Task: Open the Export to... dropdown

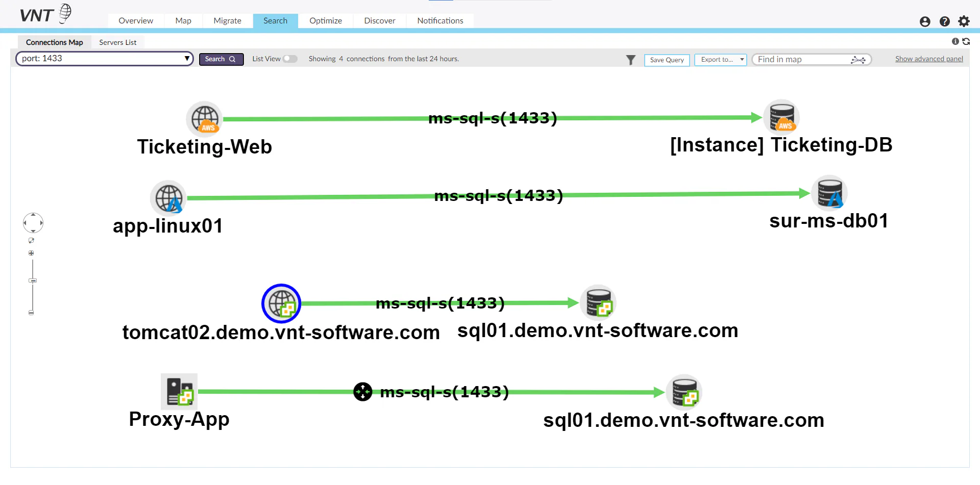Action: pos(721,60)
